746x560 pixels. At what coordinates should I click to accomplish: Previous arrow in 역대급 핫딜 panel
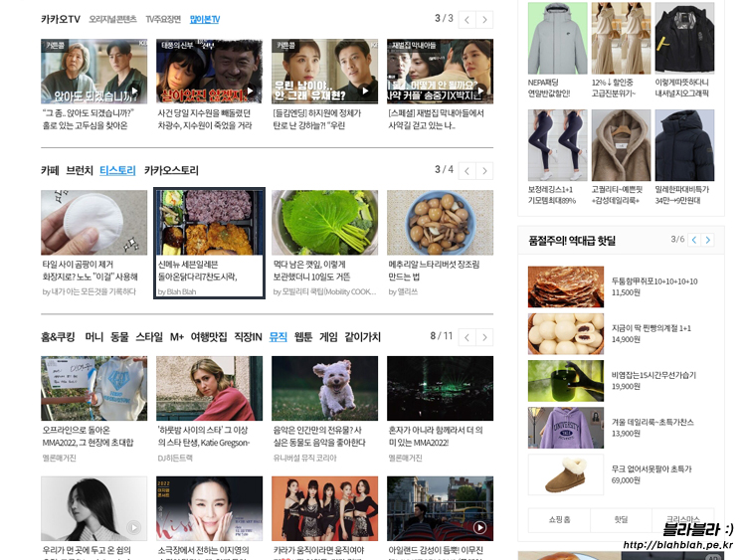[x=694, y=240]
